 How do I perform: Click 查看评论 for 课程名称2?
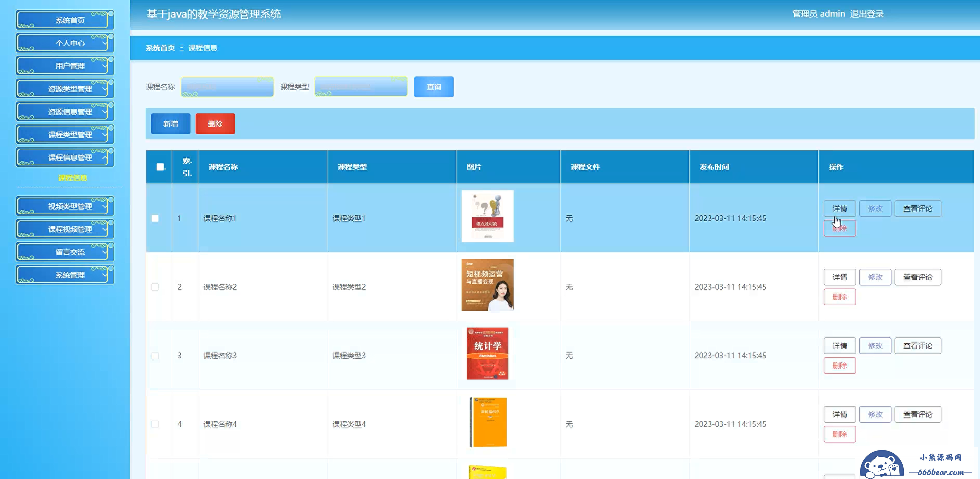click(x=918, y=277)
